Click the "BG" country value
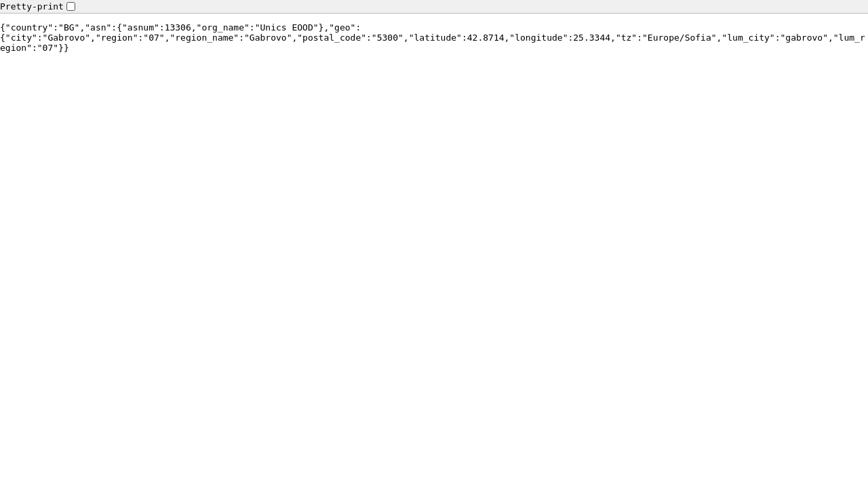The image size is (868, 488). click(x=69, y=28)
